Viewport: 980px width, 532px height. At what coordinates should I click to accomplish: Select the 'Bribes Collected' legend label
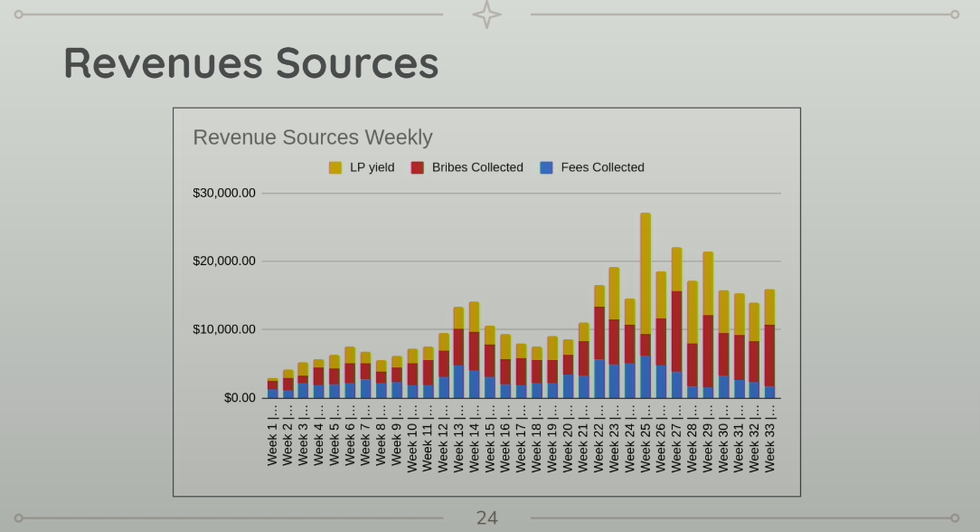(x=477, y=167)
